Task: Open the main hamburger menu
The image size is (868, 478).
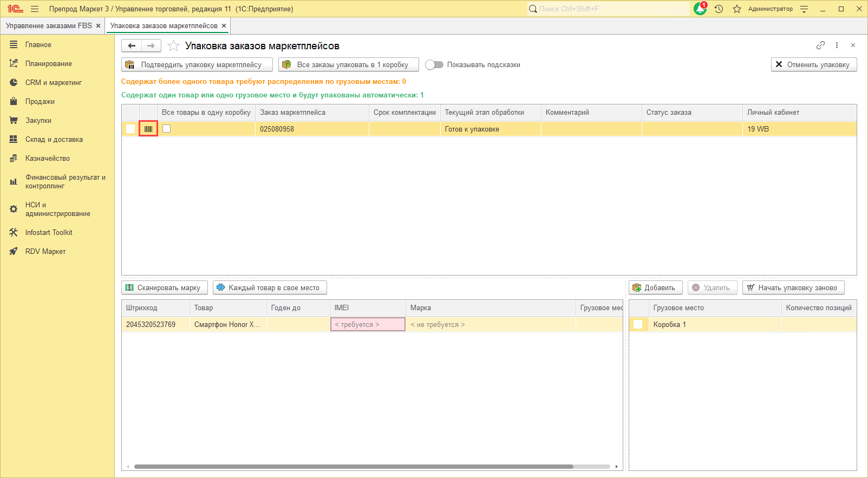Action: [35, 9]
